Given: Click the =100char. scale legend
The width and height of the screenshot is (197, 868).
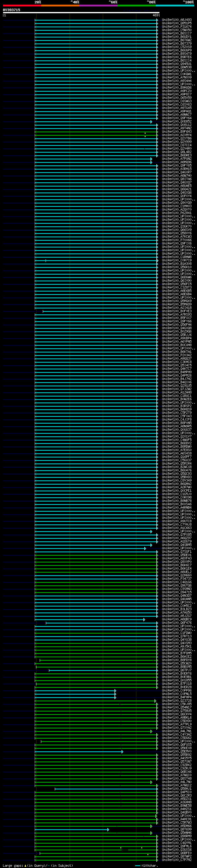Looking at the screenshot, I should click(x=146, y=865).
